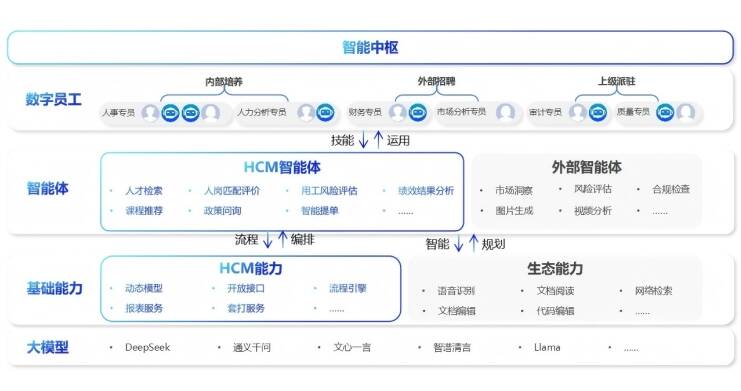Click 网络检索 item

click(x=653, y=290)
